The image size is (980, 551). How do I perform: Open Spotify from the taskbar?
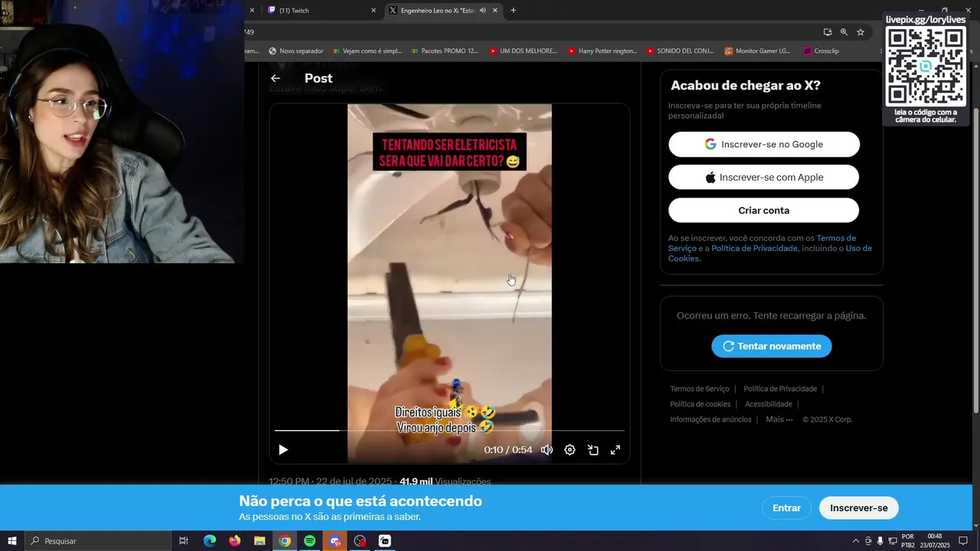tap(309, 541)
